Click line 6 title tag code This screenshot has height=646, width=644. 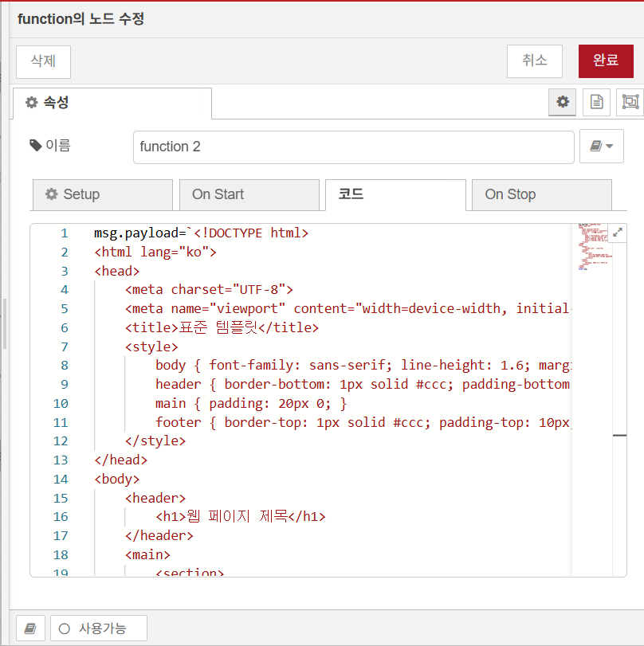coord(222,327)
